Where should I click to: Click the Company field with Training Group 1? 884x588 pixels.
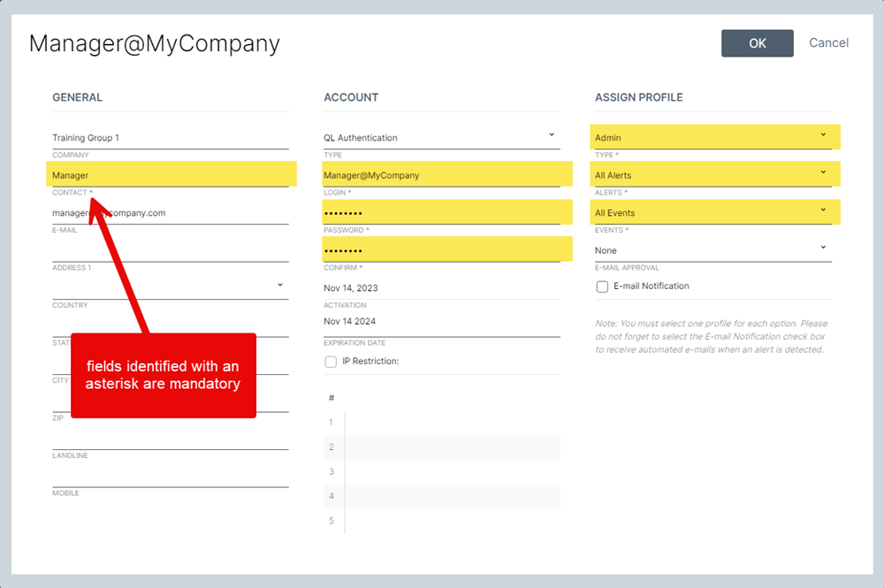(x=171, y=138)
